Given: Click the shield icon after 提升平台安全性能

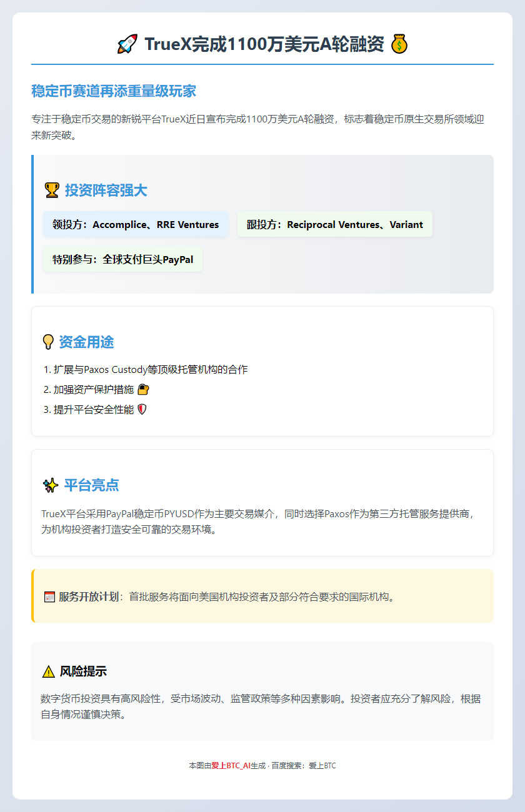Looking at the screenshot, I should tap(142, 410).
